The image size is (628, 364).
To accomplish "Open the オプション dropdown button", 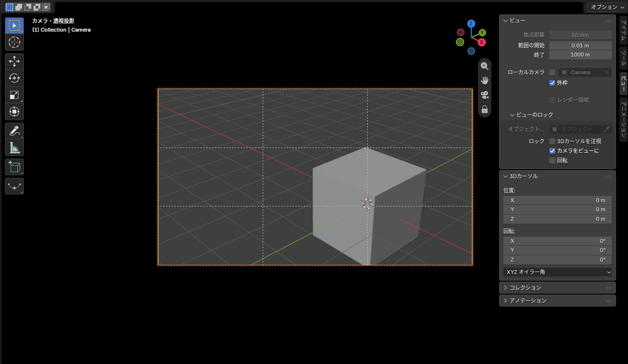I will (x=606, y=7).
